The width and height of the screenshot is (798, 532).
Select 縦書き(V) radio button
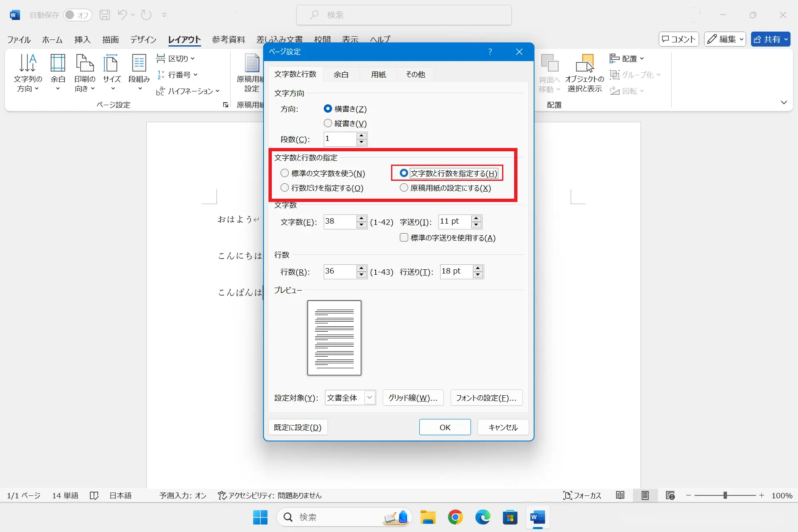pyautogui.click(x=328, y=123)
